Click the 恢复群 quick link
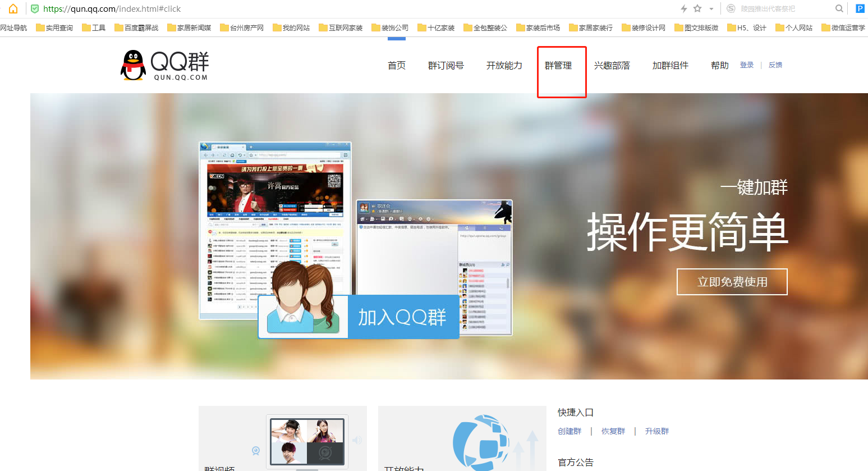 pos(613,431)
